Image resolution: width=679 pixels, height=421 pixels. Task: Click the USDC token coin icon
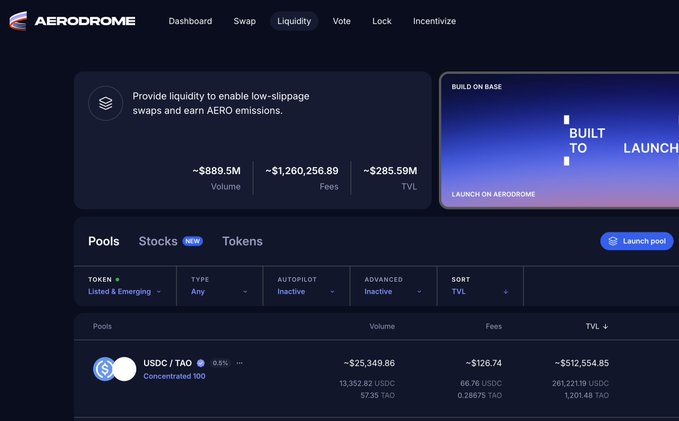pyautogui.click(x=104, y=369)
